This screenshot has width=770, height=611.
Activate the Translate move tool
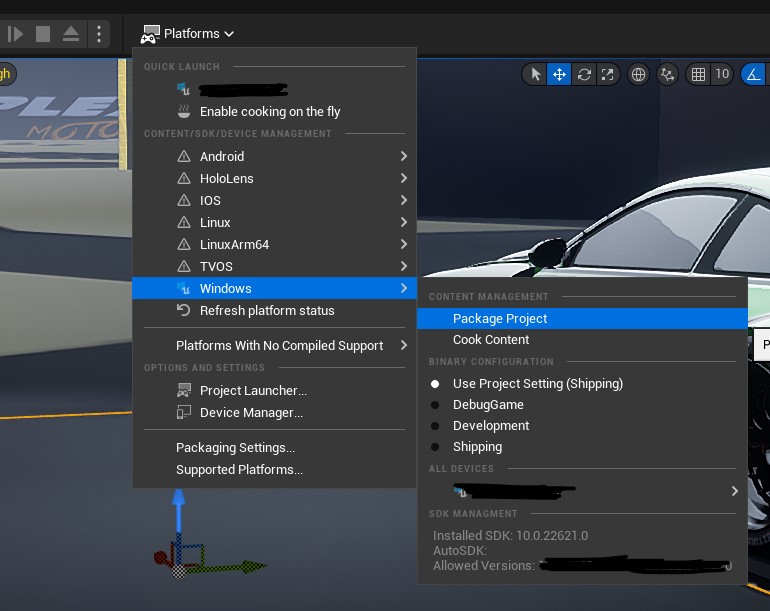coord(559,74)
